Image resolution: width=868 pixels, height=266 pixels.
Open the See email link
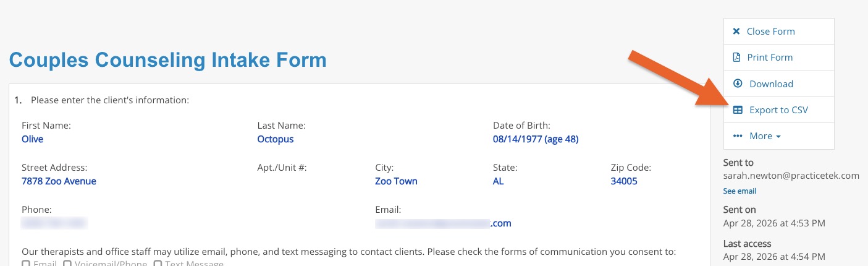[739, 191]
